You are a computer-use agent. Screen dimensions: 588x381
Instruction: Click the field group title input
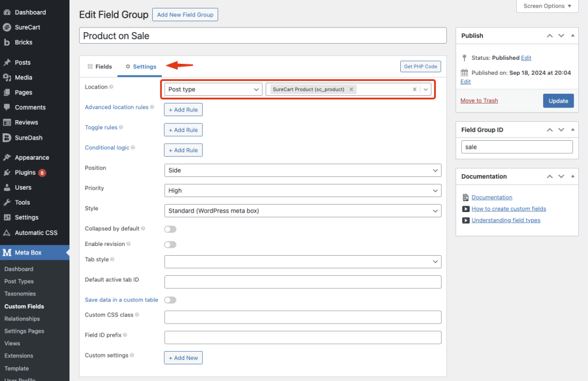coord(263,36)
